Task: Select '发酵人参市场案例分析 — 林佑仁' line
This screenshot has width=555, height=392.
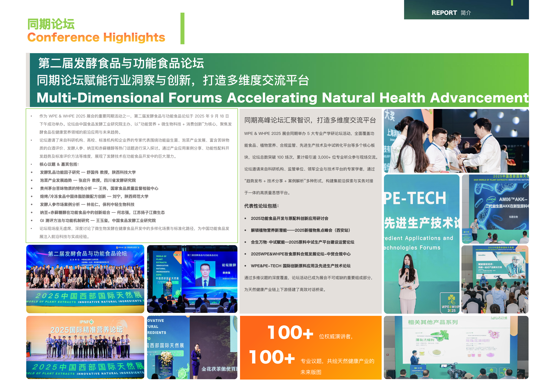Action: (87, 205)
